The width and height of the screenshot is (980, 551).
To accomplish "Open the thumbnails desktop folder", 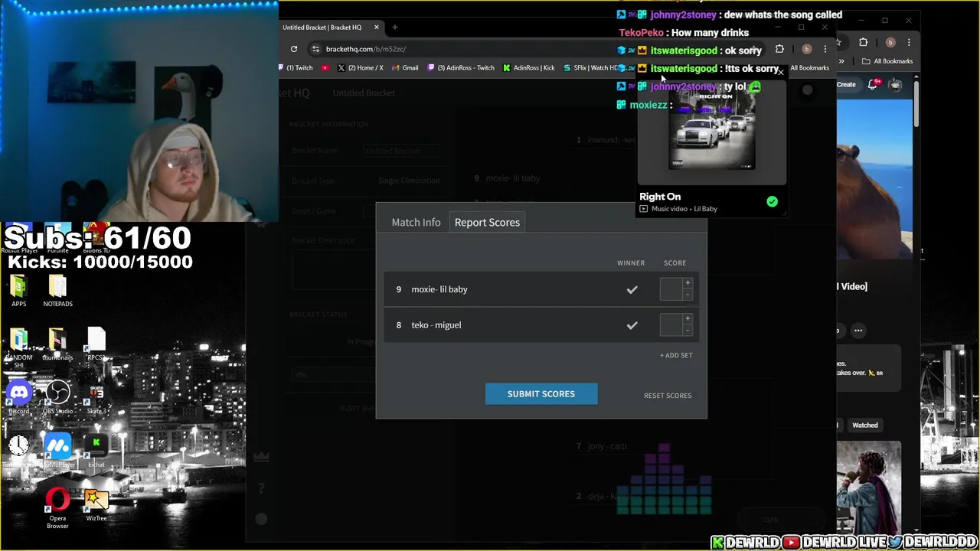I will (57, 344).
